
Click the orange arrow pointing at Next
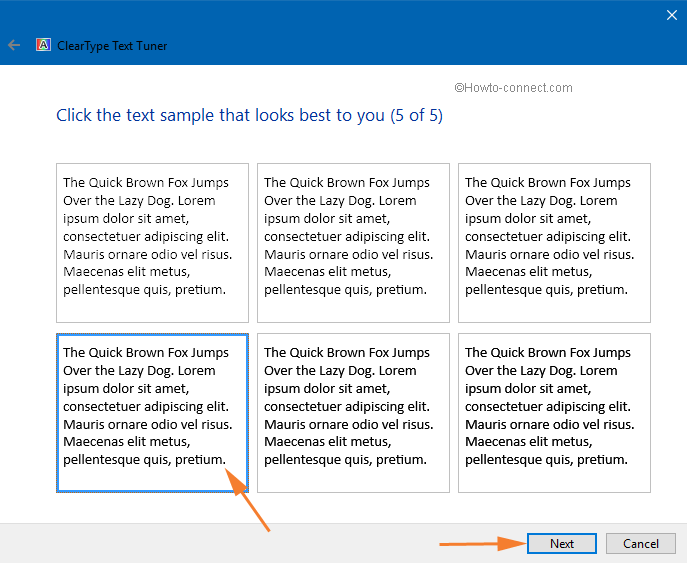[x=483, y=544]
